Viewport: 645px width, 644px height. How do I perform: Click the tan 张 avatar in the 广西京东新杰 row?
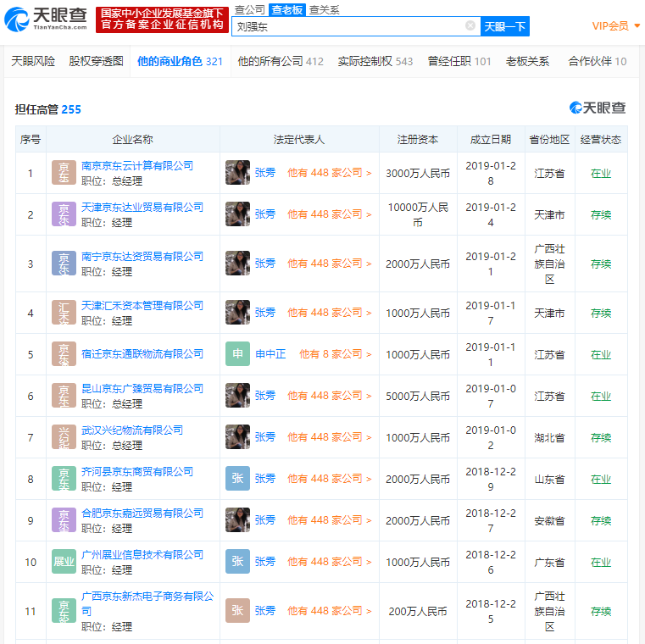tap(237, 611)
